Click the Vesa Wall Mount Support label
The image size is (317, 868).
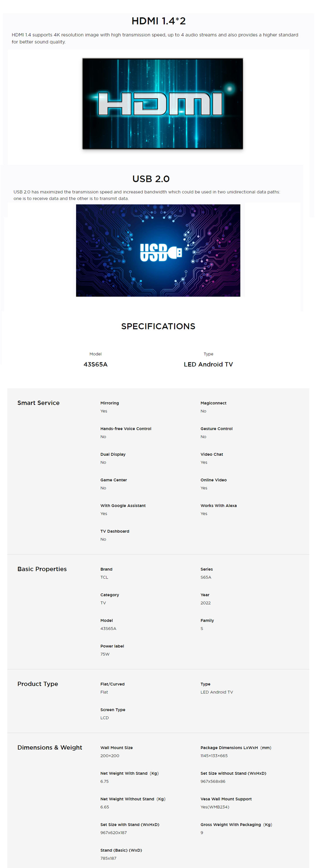226,799
